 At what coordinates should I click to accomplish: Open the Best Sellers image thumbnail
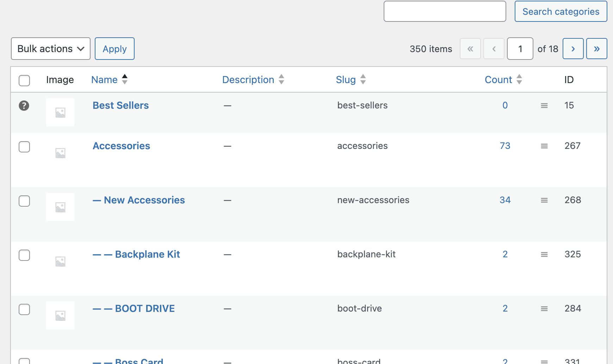60,112
